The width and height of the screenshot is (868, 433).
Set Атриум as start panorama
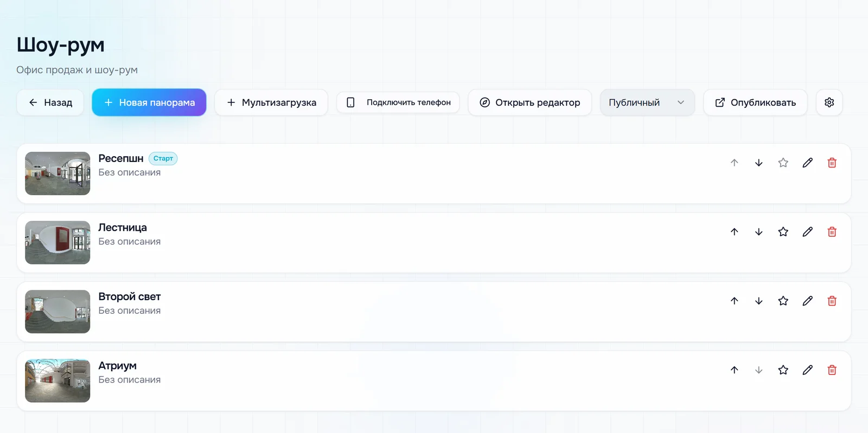783,370
